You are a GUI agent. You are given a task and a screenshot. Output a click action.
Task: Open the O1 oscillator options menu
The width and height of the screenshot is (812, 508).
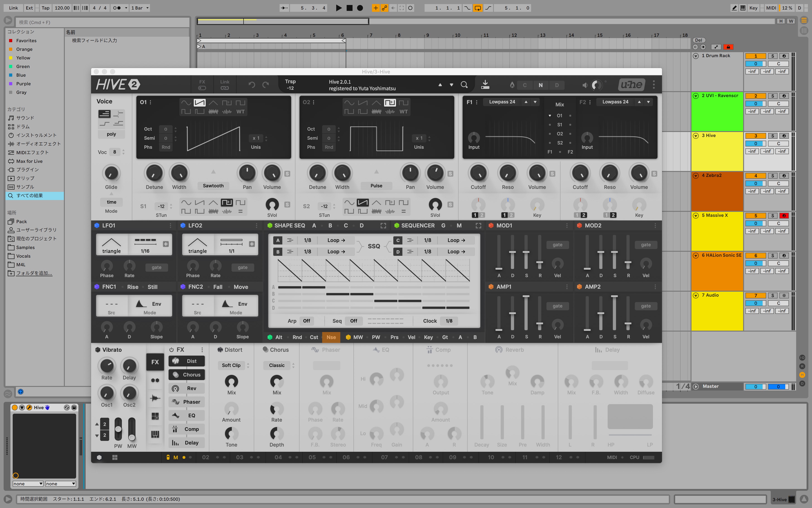150,102
